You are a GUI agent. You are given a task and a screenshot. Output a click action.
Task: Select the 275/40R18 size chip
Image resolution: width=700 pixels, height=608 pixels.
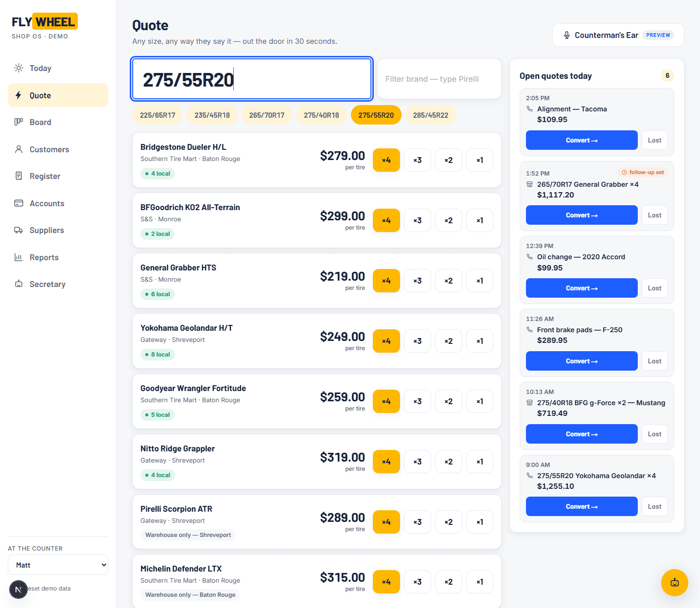[321, 115]
